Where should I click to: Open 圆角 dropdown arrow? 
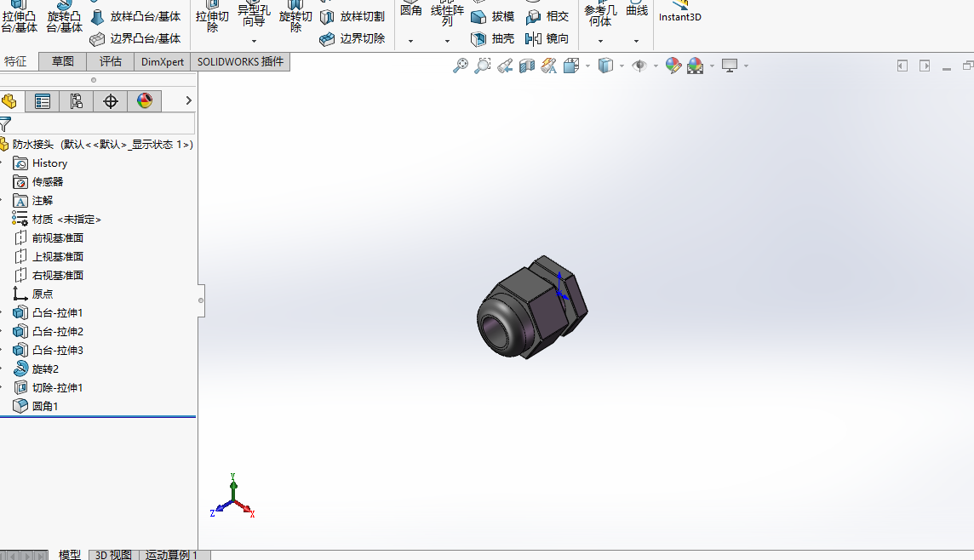(x=410, y=41)
